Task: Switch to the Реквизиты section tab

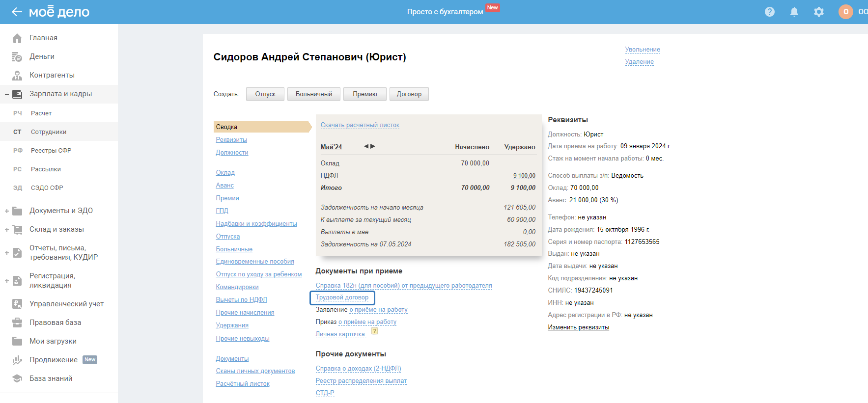Action: tap(231, 140)
